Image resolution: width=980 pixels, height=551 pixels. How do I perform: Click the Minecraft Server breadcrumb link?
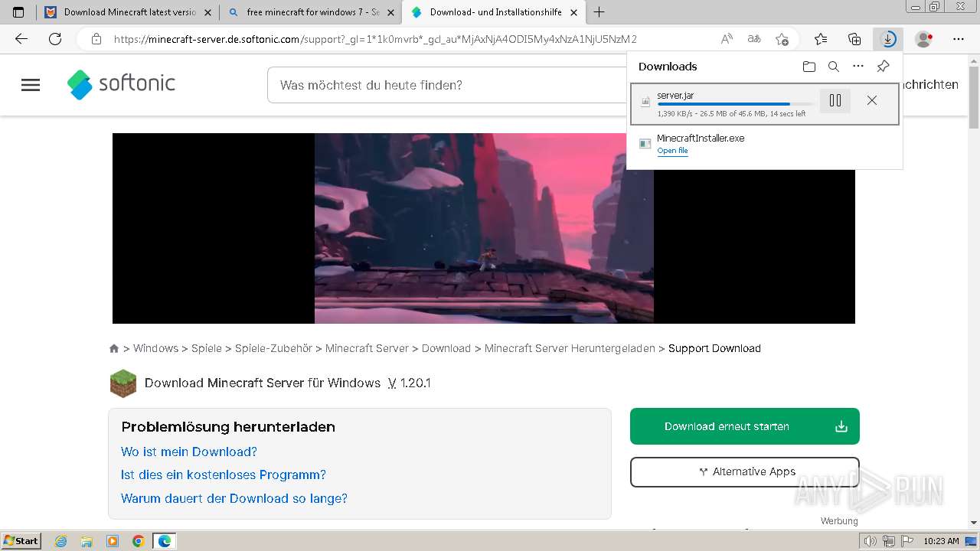367,348
